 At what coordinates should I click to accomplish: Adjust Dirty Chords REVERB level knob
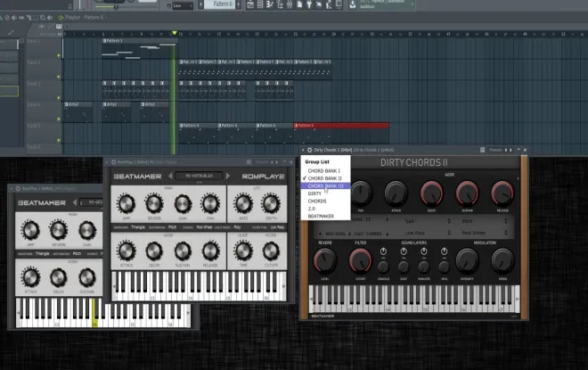click(325, 261)
